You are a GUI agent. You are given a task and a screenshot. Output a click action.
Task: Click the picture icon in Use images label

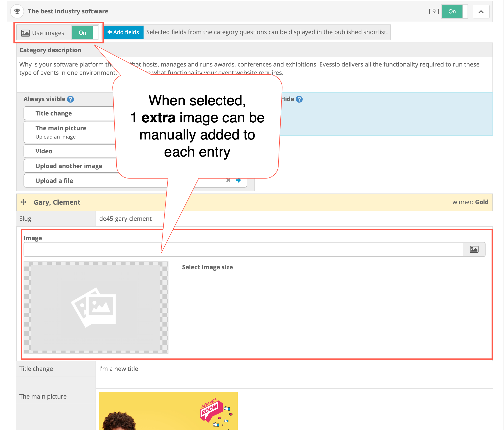(x=25, y=33)
